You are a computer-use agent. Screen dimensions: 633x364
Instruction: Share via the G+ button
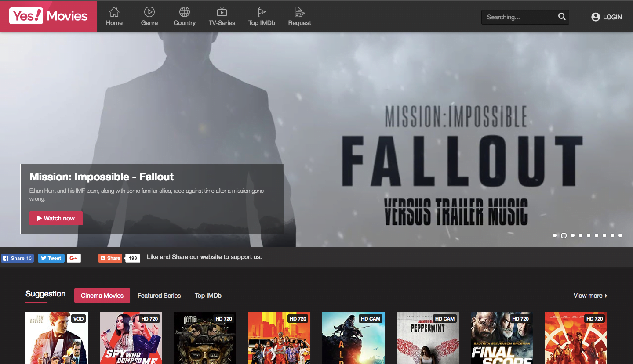(x=74, y=258)
